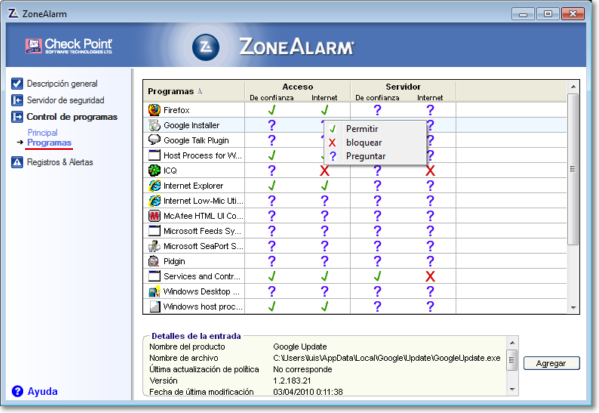599x413 pixels.
Task: Choose bloquear in the context menu
Action: [375, 143]
